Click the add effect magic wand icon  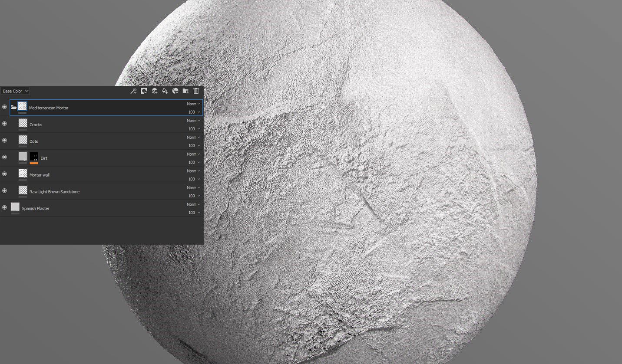point(134,91)
